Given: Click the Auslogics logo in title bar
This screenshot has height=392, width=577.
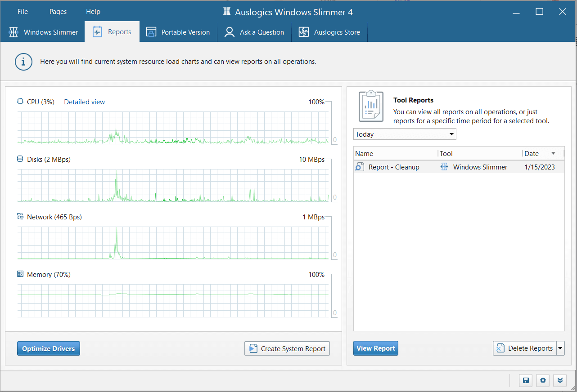Looking at the screenshot, I should click(227, 12).
